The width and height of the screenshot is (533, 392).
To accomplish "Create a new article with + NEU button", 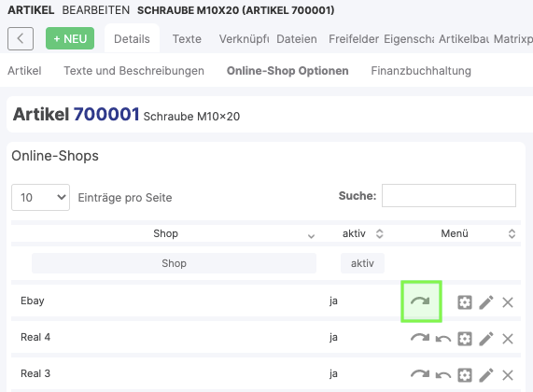I will tap(70, 38).
